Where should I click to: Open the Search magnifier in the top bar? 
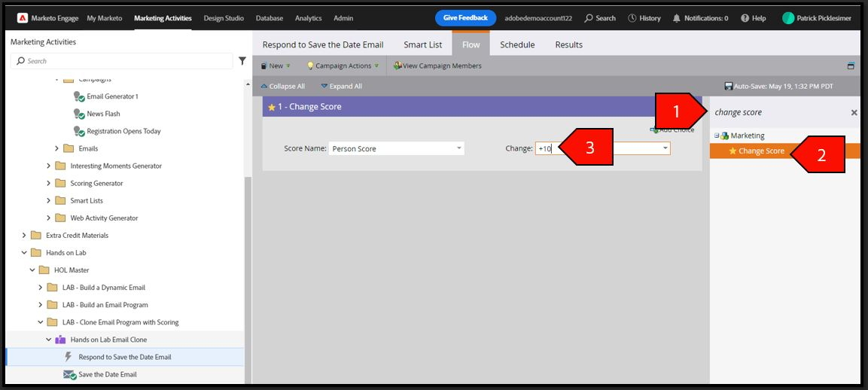point(589,18)
